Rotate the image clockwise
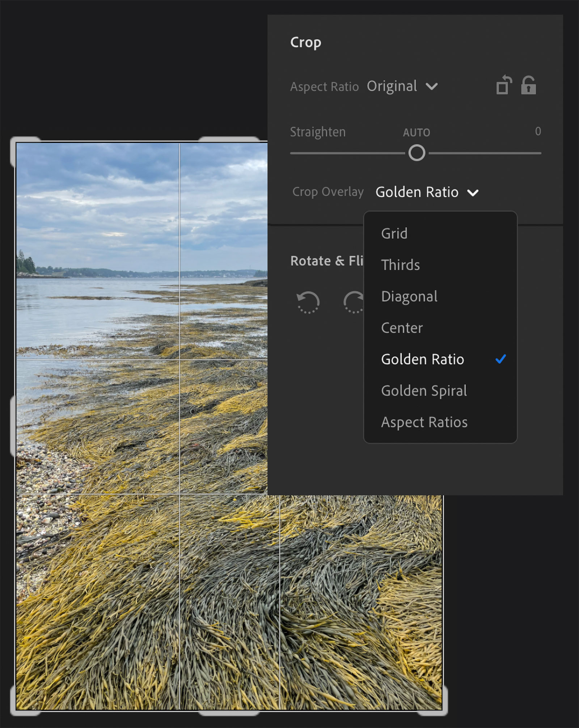The height and width of the screenshot is (728, 579). click(x=354, y=302)
